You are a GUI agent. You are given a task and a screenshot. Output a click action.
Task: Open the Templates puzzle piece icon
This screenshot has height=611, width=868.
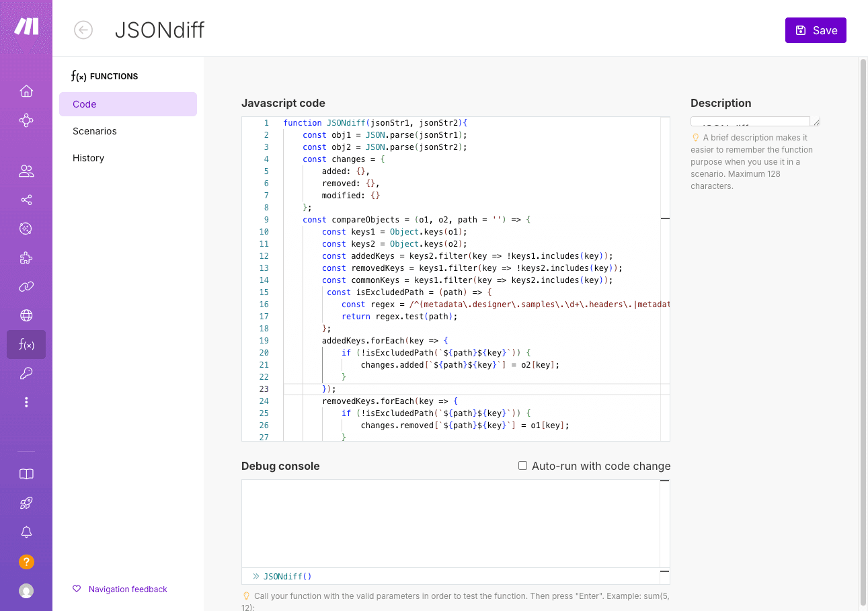coord(26,258)
